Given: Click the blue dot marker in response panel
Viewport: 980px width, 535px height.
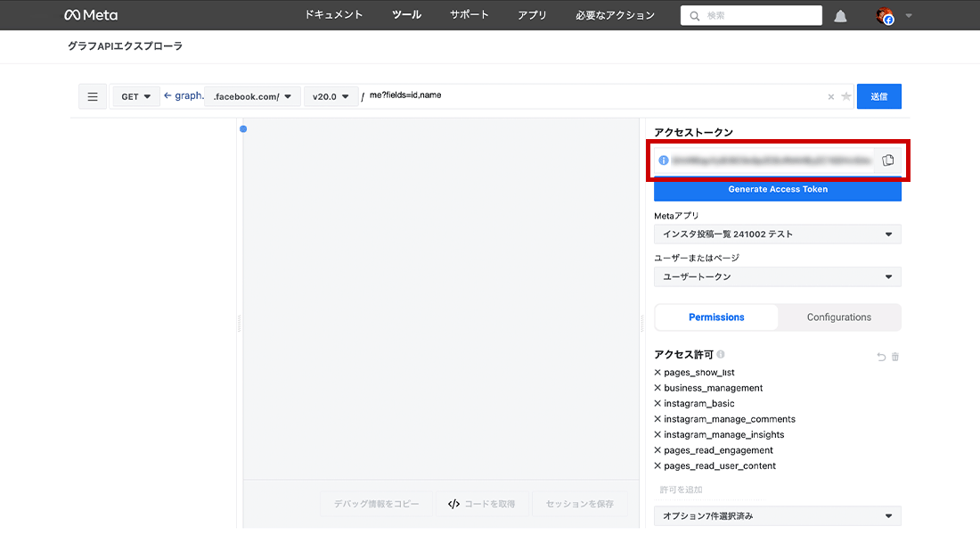Looking at the screenshot, I should [x=243, y=129].
